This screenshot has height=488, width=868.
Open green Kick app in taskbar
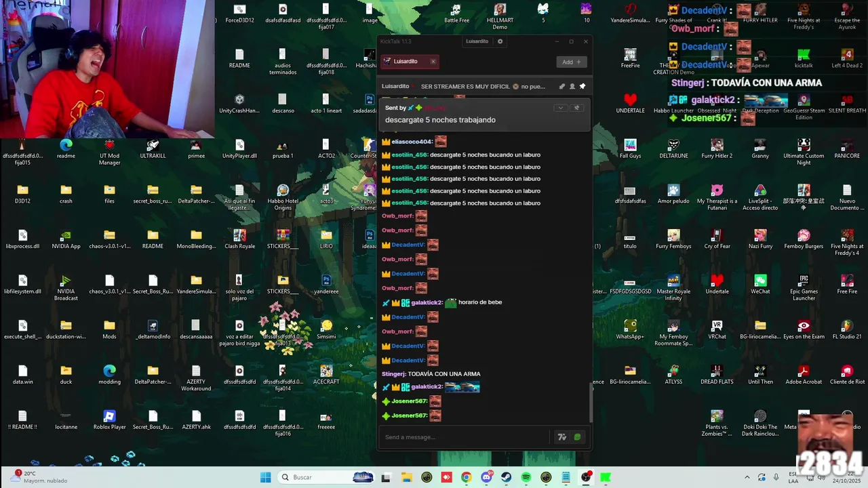(x=606, y=477)
